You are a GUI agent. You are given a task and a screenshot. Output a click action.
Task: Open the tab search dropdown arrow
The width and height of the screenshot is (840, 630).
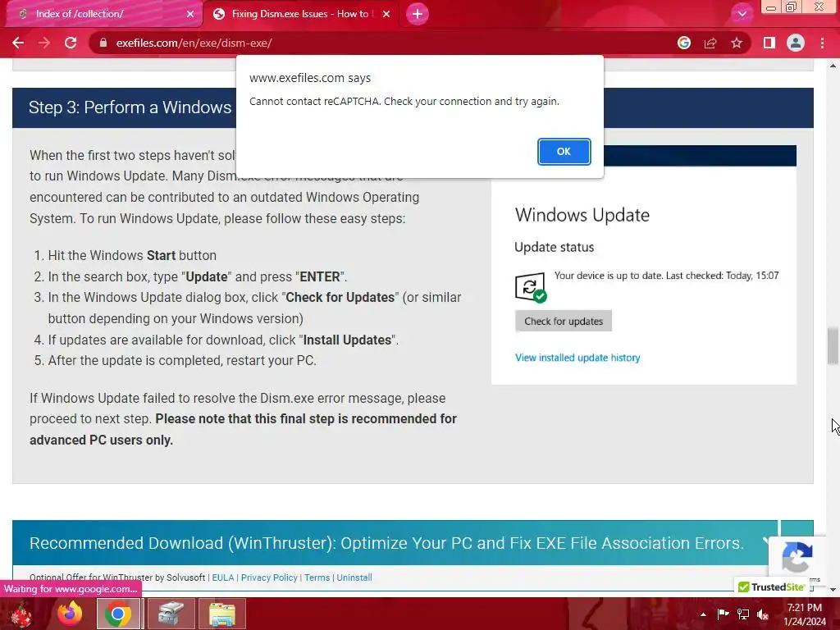click(742, 14)
